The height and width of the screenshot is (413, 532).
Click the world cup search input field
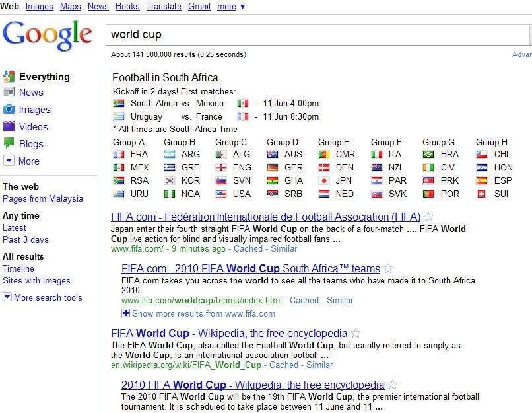pyautogui.click(x=317, y=34)
